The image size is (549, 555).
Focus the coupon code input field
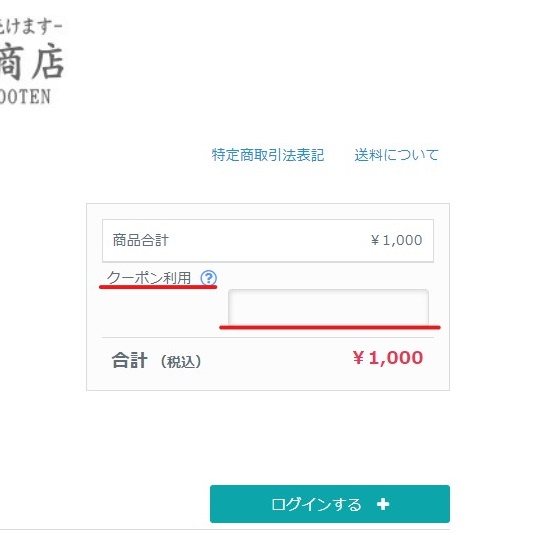click(328, 307)
